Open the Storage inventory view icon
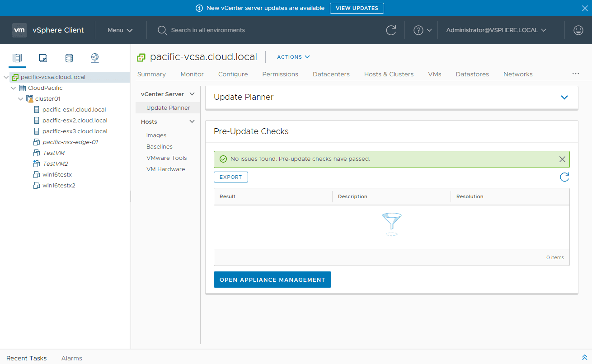Screen dimensions: 592x364 coord(69,58)
